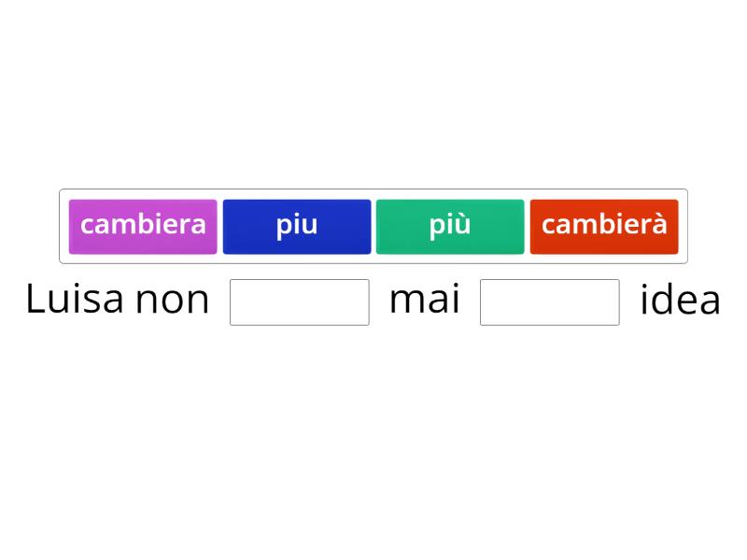Select the leftmost tile in the word bank
The height and width of the screenshot is (560, 747).
142,226
